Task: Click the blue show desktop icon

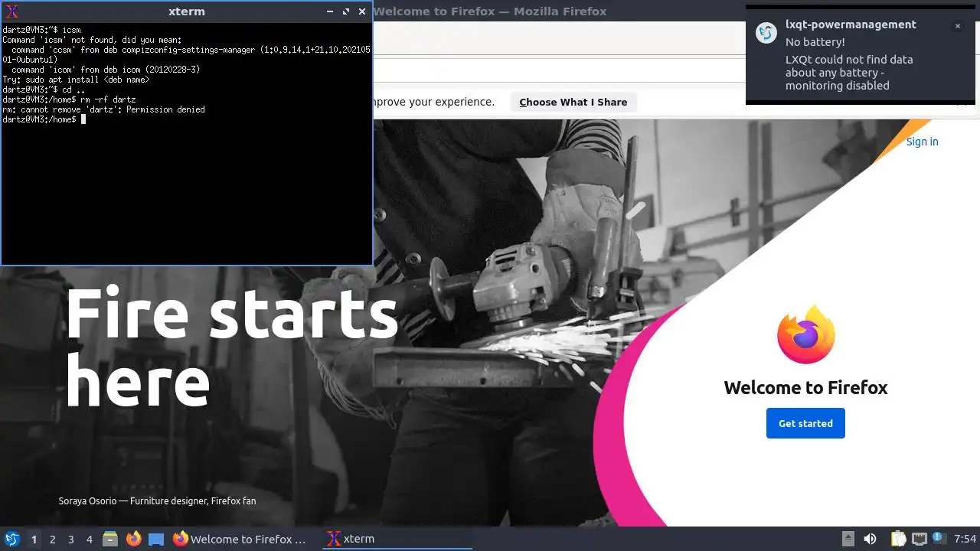Action: pyautogui.click(x=156, y=540)
